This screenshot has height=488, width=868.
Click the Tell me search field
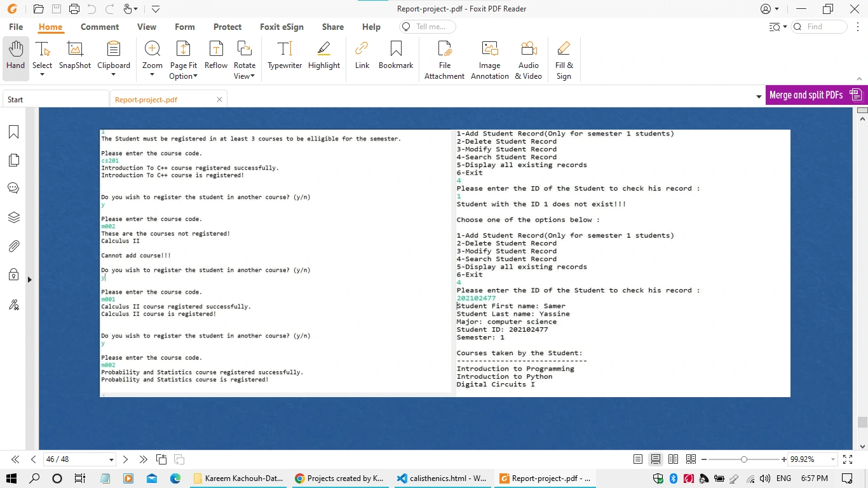coord(428,27)
